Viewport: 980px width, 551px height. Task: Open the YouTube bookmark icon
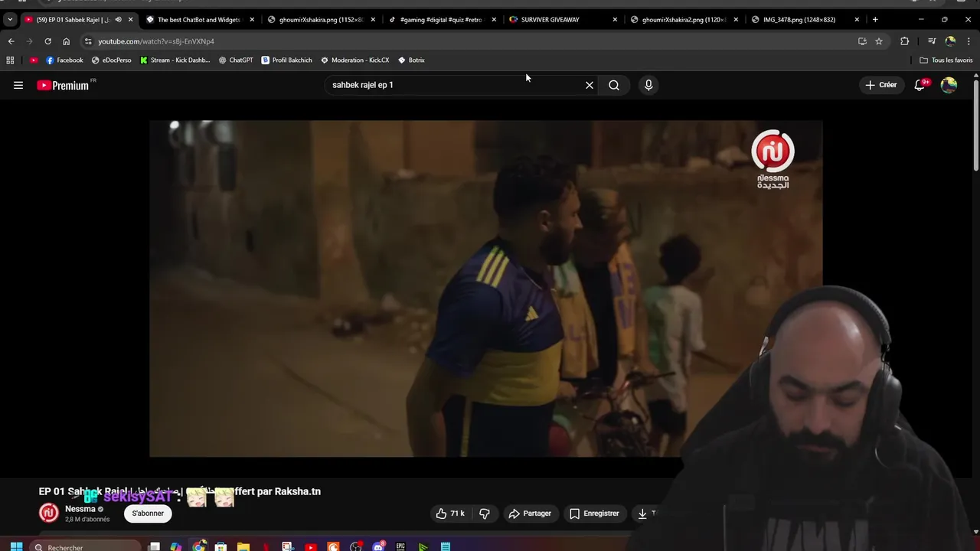(34, 60)
